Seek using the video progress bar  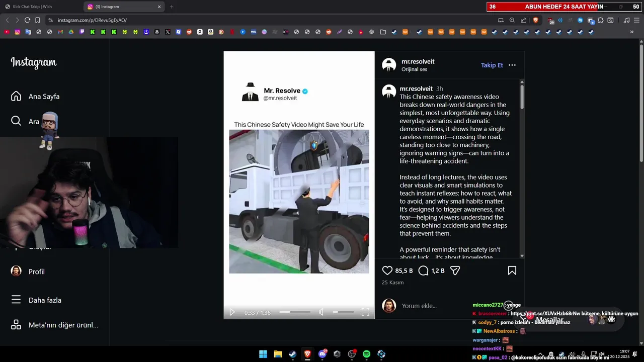295,312
